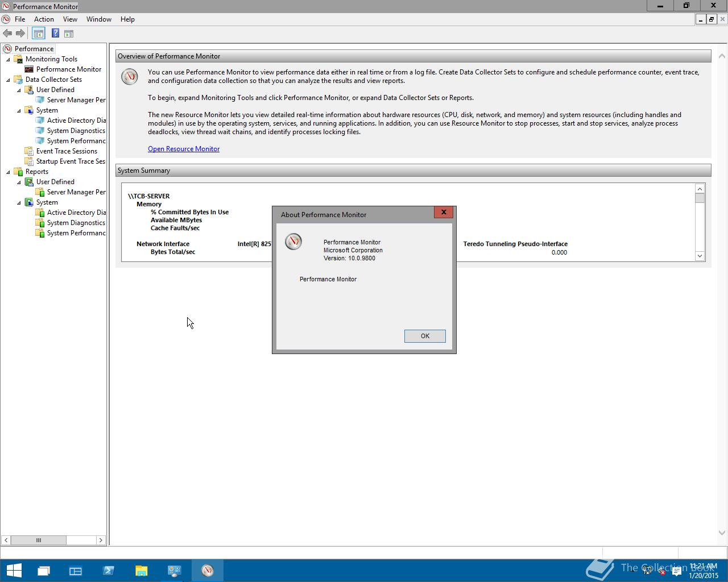Click the Performance root node icon
The image size is (728, 582).
click(x=7, y=49)
